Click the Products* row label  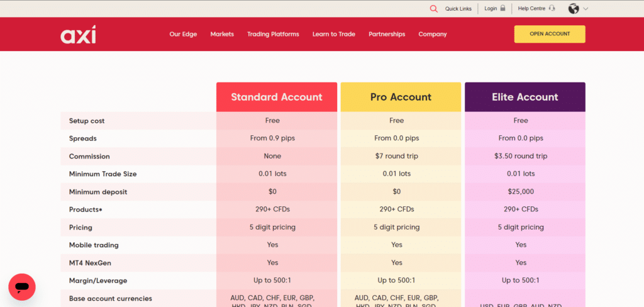point(86,209)
